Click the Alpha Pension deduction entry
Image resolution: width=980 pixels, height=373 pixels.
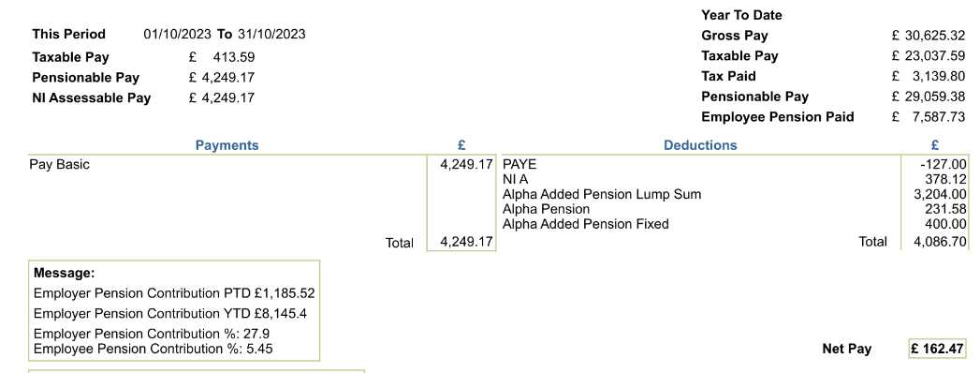coord(735,209)
